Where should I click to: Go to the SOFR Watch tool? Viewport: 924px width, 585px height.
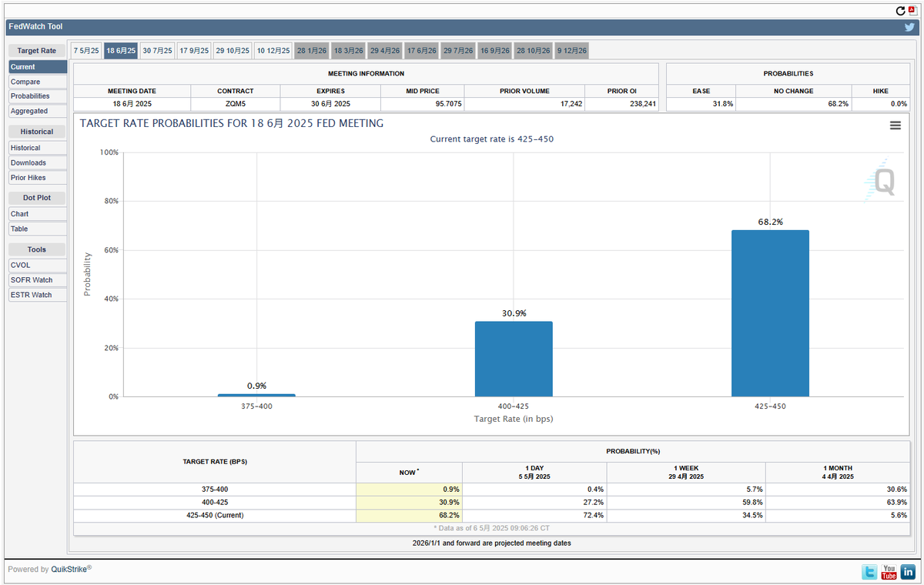click(x=32, y=280)
